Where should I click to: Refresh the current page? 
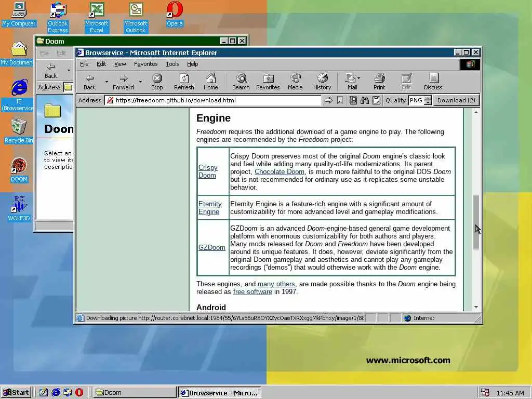(184, 82)
